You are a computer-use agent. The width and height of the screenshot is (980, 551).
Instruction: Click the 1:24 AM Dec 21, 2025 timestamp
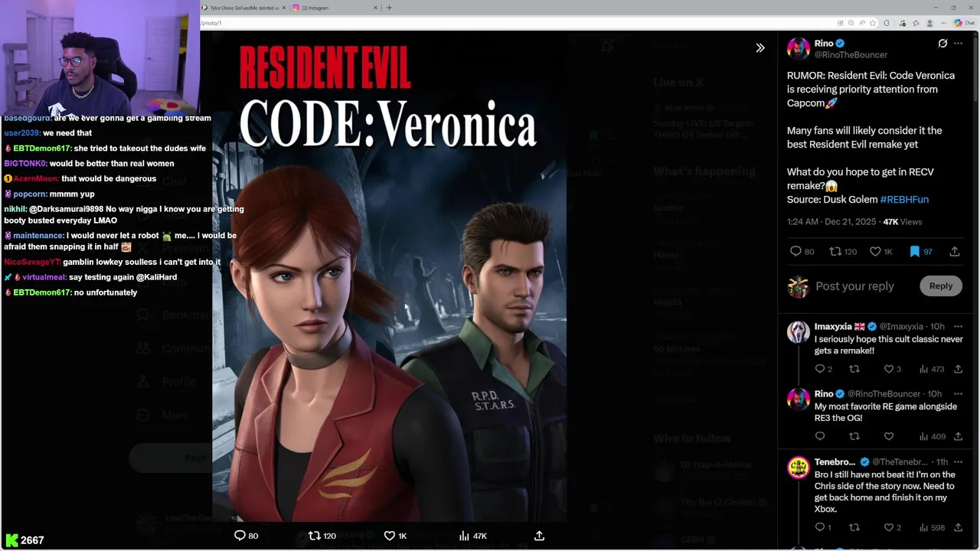pyautogui.click(x=831, y=222)
